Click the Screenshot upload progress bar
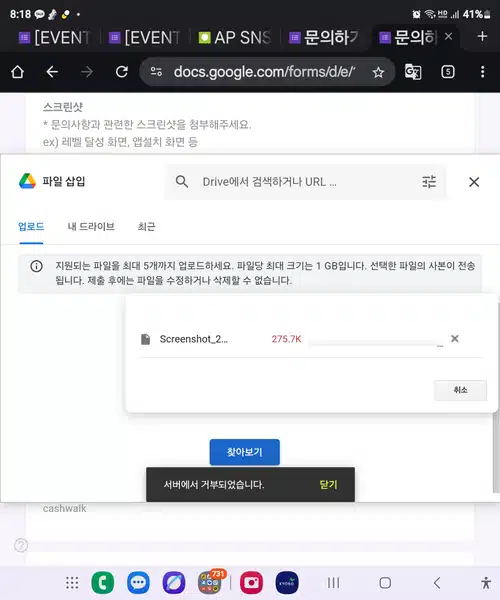Screen dimensions: 500x600 click(x=376, y=344)
